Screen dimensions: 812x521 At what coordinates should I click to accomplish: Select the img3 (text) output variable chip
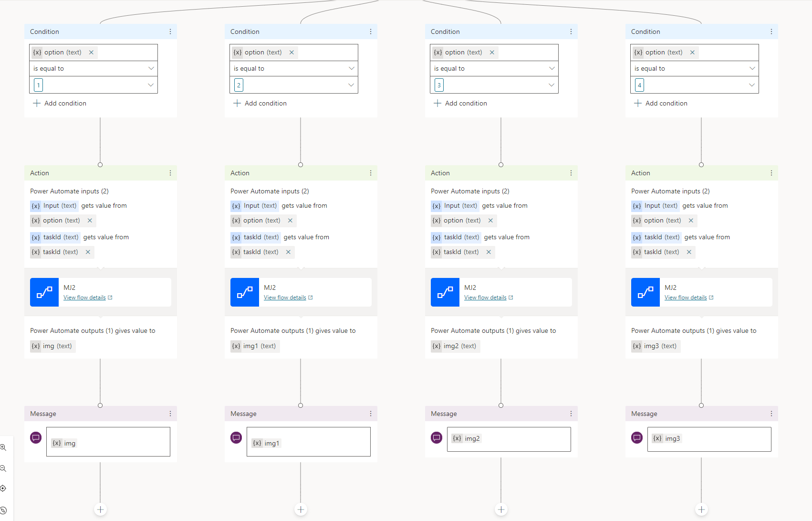click(x=656, y=346)
